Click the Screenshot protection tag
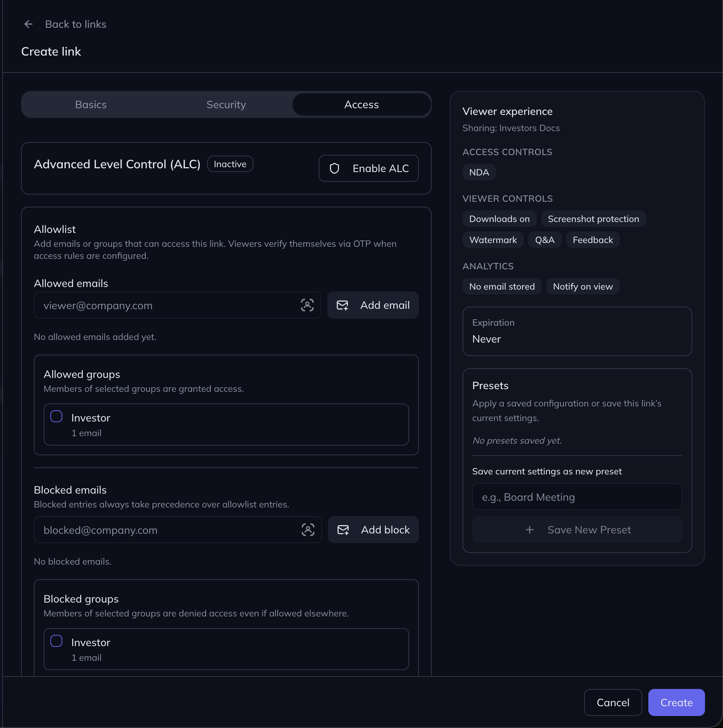This screenshot has height=728, width=723. point(593,219)
